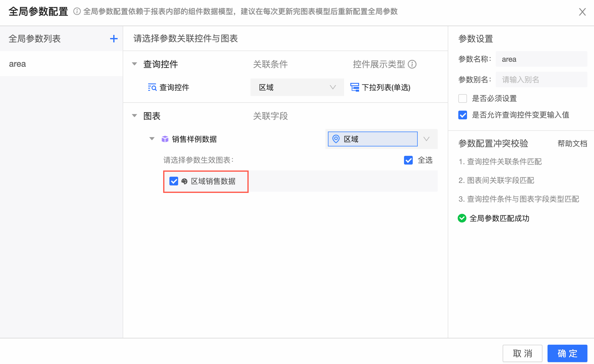Viewport: 594px width, 364px height.
Task: Uncheck 是否允许查询控件变更输入值
Action: [463, 115]
